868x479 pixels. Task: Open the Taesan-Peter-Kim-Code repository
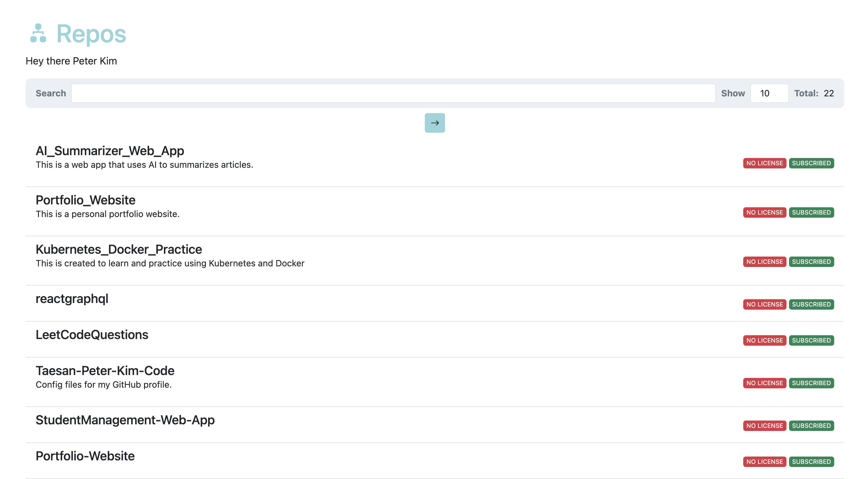(x=105, y=370)
